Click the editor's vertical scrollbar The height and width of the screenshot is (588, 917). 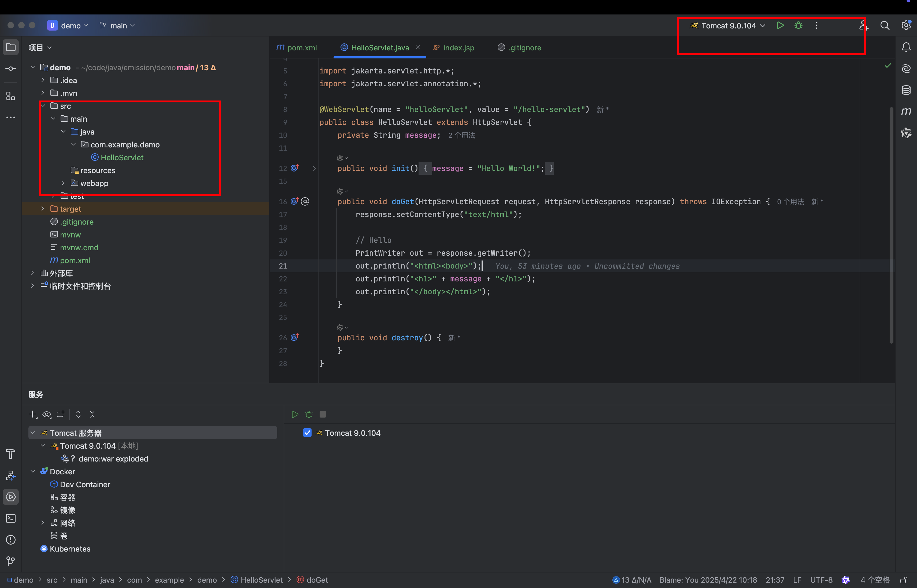(x=892, y=225)
